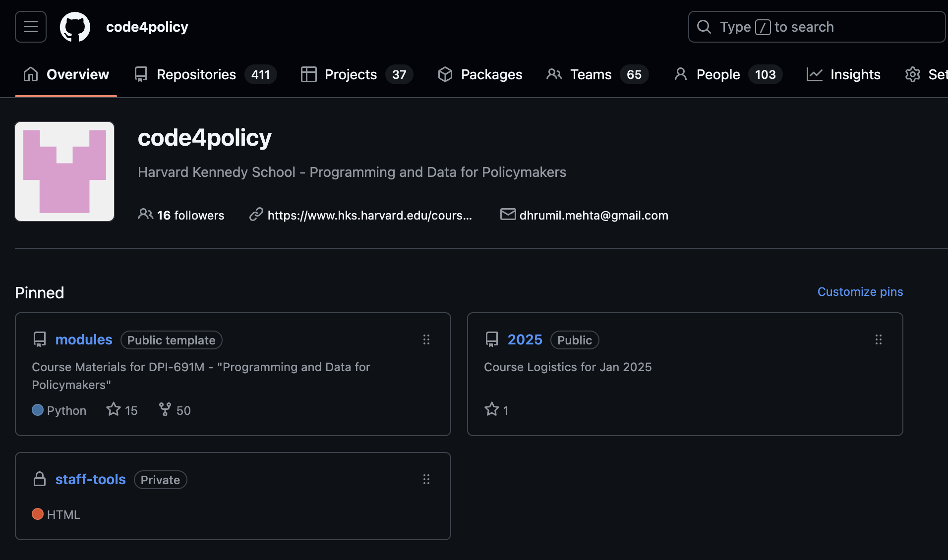The height and width of the screenshot is (560, 948).
Task: Click Customize pins
Action: point(860,292)
